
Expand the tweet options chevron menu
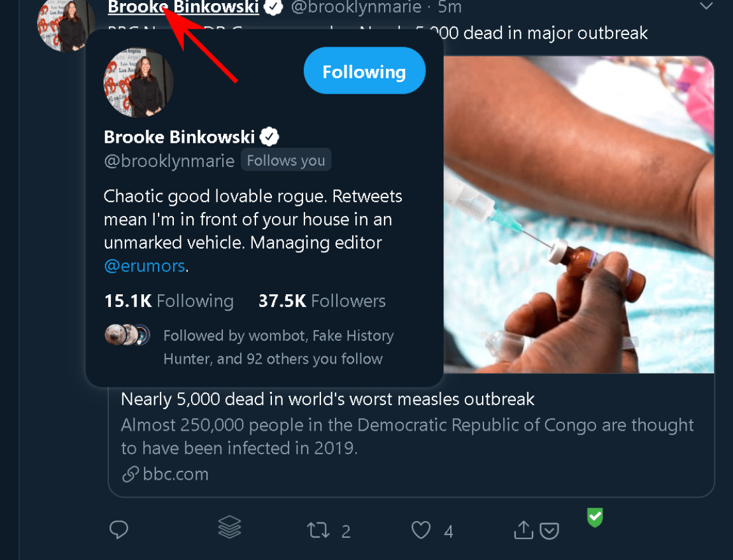706,6
